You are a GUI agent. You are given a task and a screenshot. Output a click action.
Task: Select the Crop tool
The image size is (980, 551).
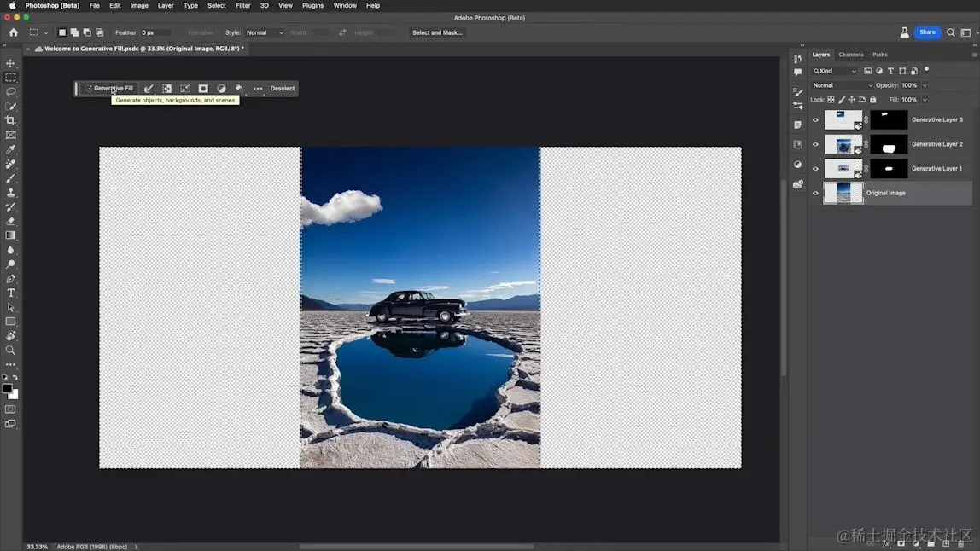pyautogui.click(x=11, y=120)
